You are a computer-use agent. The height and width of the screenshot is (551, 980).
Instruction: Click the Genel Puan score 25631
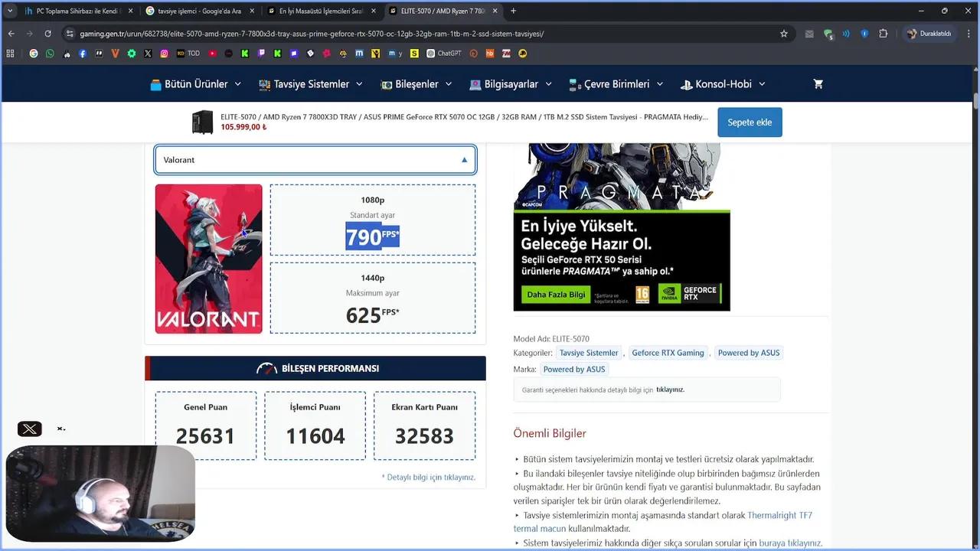(x=206, y=436)
